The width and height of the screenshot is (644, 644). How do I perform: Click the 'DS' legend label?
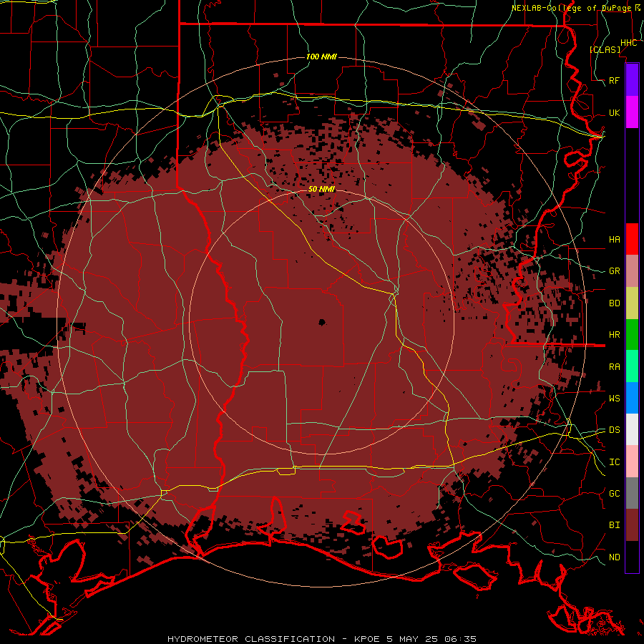[615, 430]
